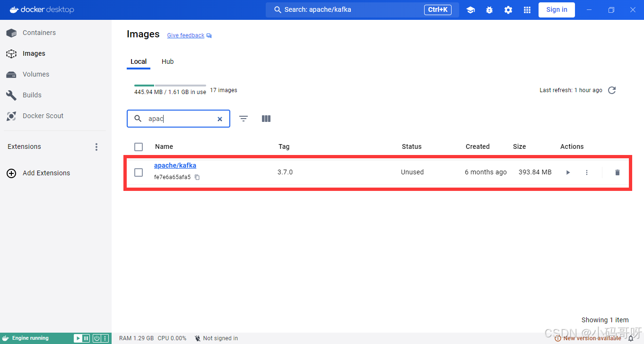Sort by the Tag column header

(284, 146)
